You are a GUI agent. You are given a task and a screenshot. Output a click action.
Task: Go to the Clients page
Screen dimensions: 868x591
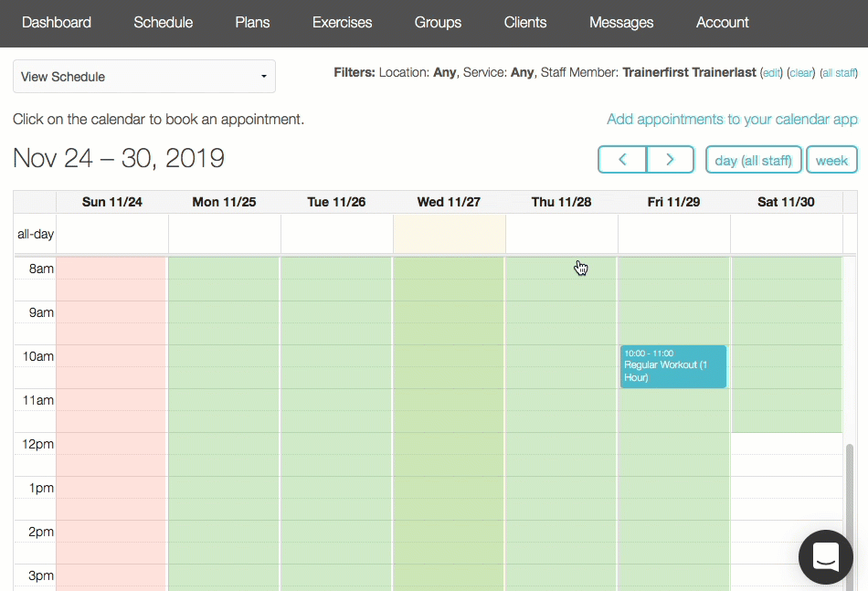[524, 23]
